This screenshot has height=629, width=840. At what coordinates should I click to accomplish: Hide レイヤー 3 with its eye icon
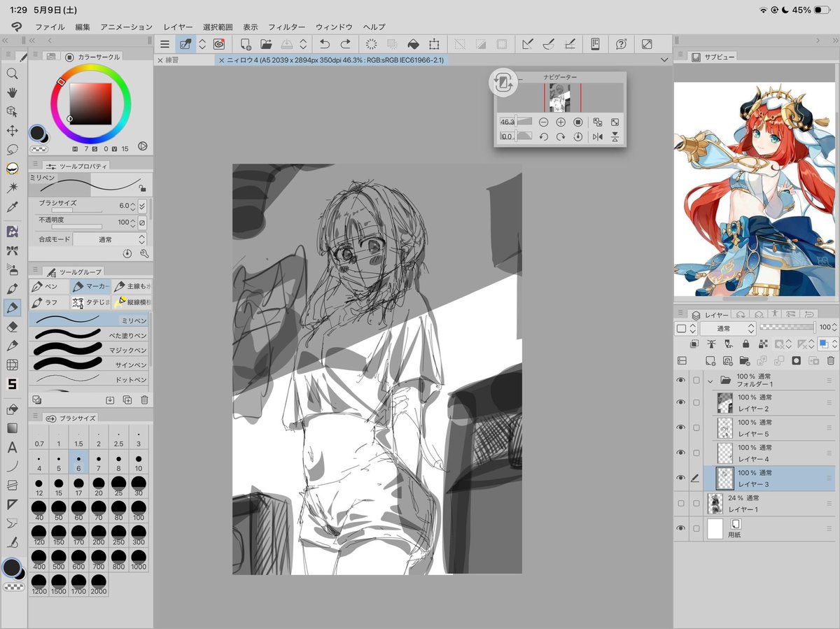(681, 478)
